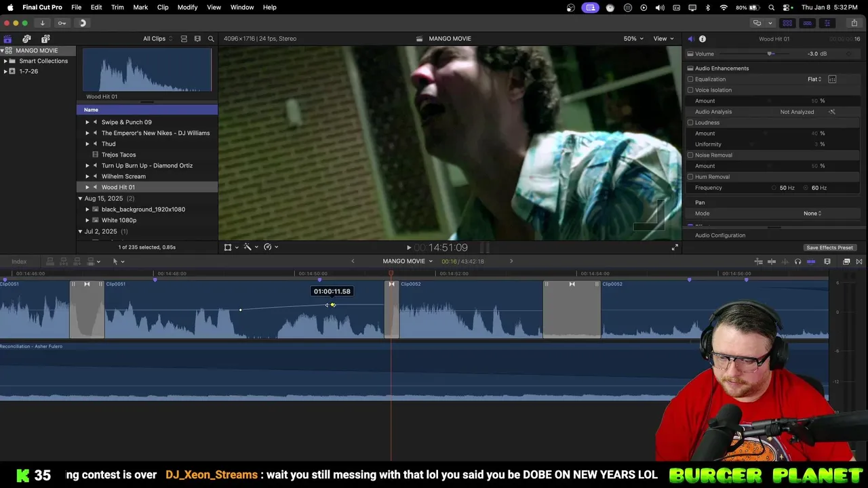Viewport: 868px width, 488px height.
Task: Open the viewer View options dropdown
Action: [x=663, y=39]
